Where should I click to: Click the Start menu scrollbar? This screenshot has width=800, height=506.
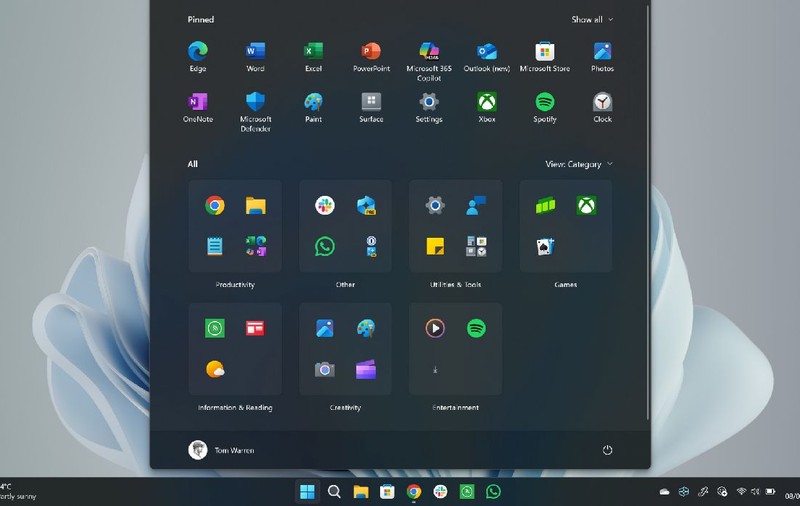click(x=648, y=213)
